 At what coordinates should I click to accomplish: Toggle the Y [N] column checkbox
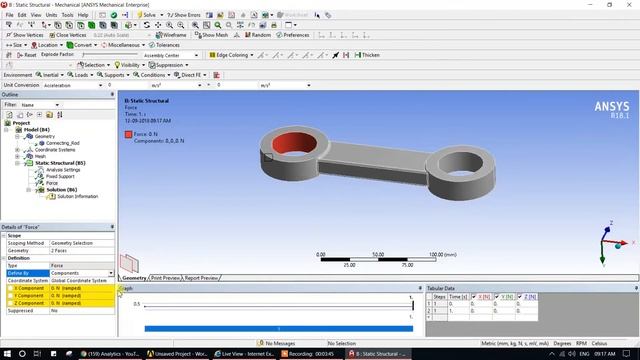point(497,296)
